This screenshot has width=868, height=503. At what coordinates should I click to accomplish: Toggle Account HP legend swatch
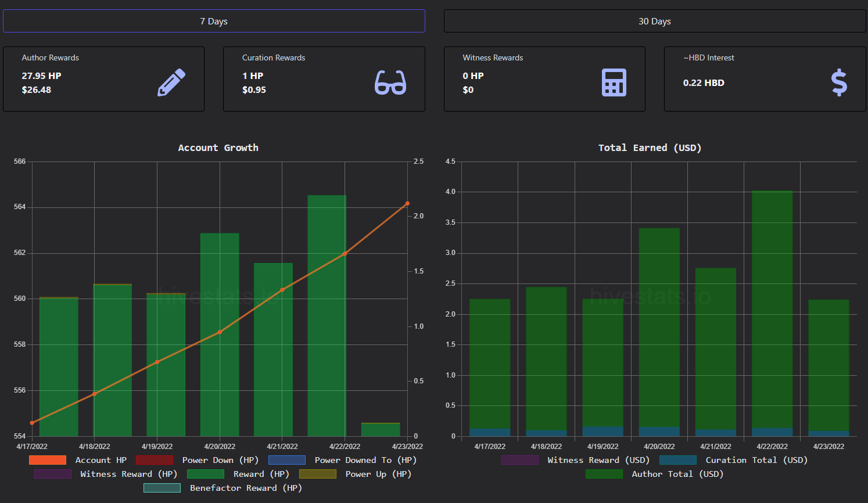pos(48,460)
